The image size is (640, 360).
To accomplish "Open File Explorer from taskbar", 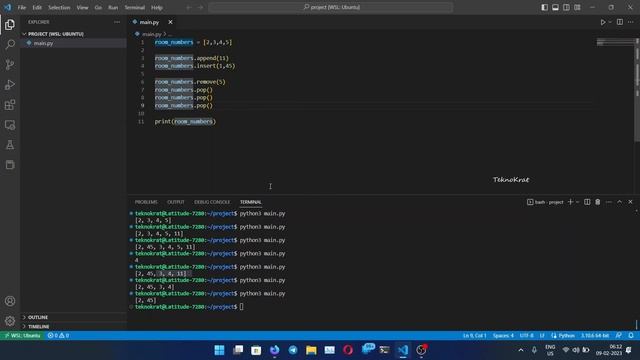I will [311, 350].
